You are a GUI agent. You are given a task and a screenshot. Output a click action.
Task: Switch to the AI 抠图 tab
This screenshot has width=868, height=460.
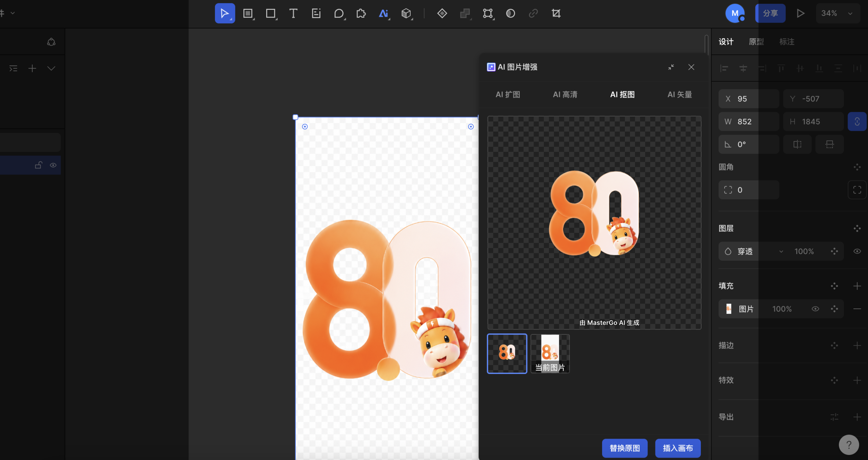[622, 95]
